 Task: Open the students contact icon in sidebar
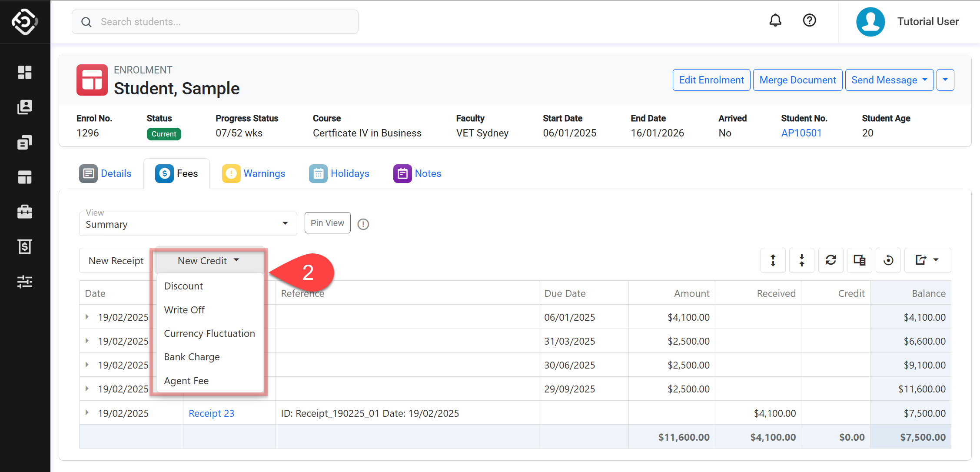(x=25, y=107)
